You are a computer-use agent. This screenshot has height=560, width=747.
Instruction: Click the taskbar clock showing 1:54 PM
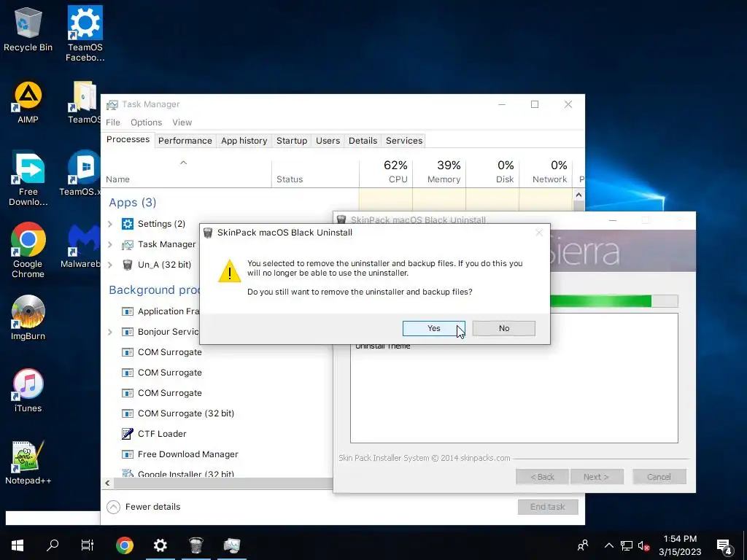click(680, 545)
